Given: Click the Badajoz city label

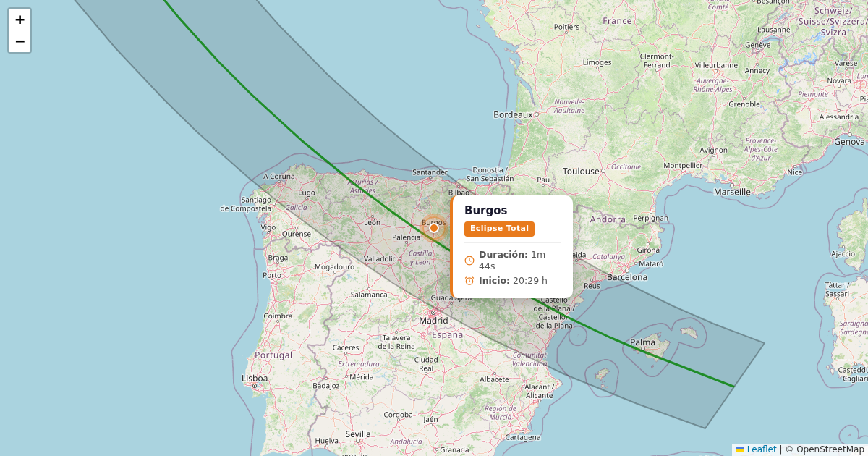Looking at the screenshot, I should 326,386.
